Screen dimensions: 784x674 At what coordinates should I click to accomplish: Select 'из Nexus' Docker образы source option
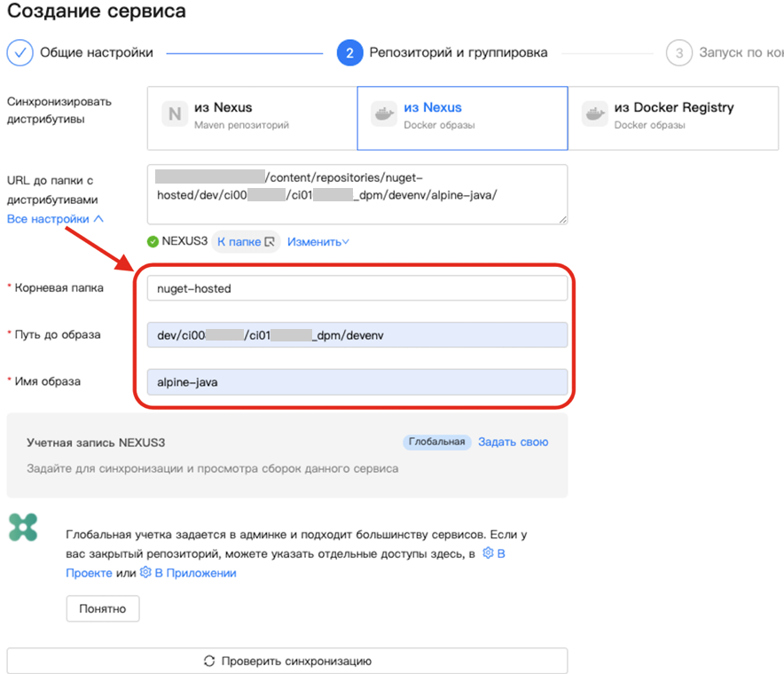pyautogui.click(x=461, y=117)
